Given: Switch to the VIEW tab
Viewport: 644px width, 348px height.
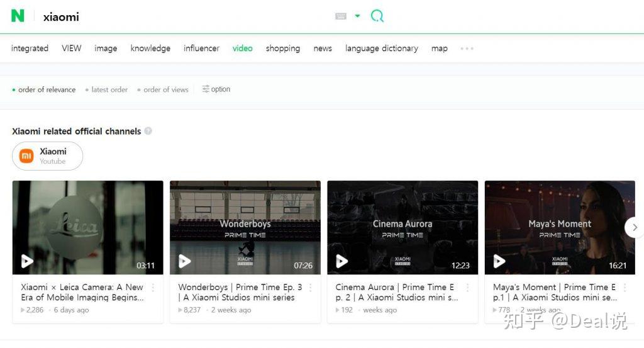Looking at the screenshot, I should 72,48.
